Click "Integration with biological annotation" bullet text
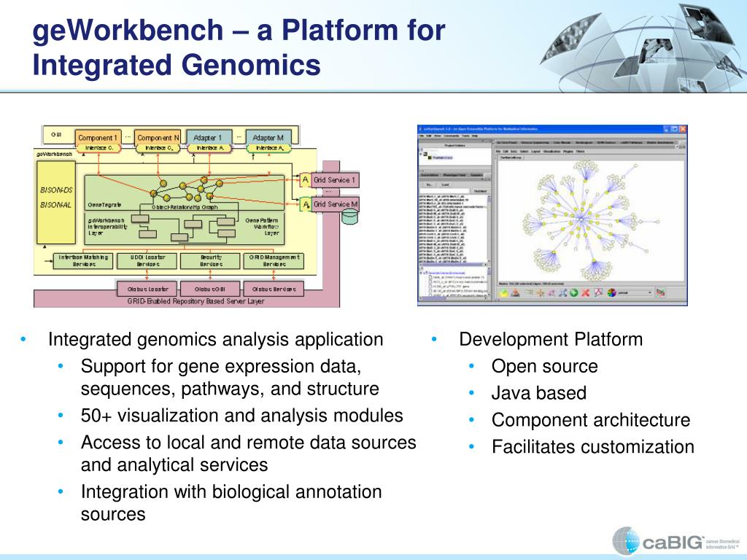Screen dimensions: 747x560 [x=231, y=492]
